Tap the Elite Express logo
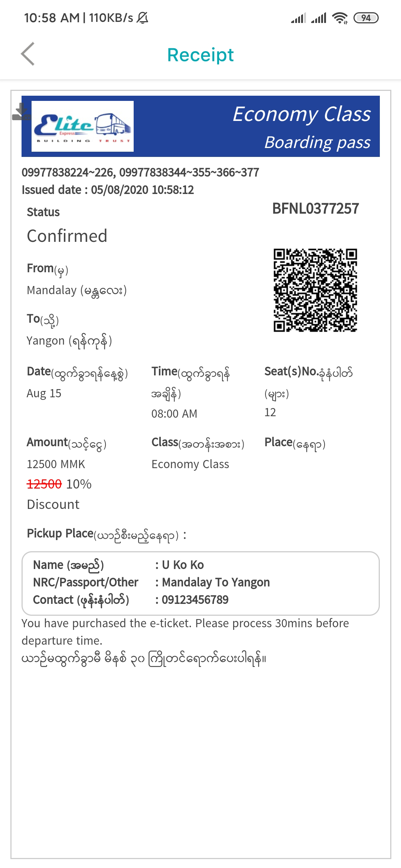The width and height of the screenshot is (401, 868). click(82, 126)
